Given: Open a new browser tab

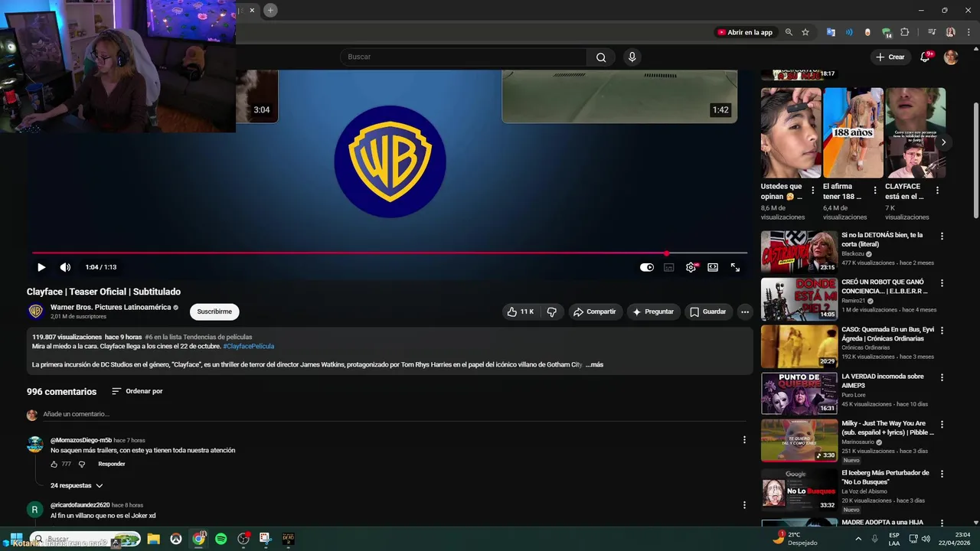Looking at the screenshot, I should coord(270,10).
